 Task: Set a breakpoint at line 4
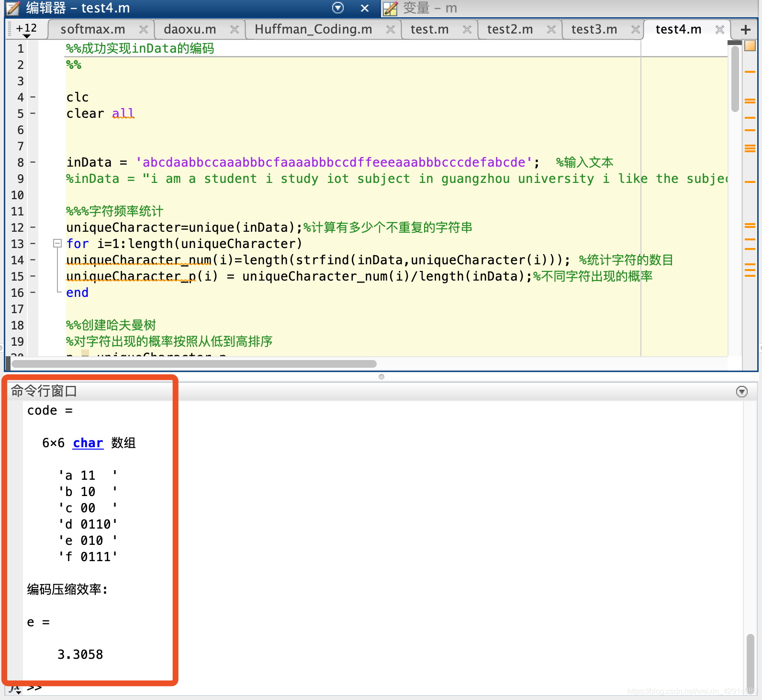tap(33, 97)
